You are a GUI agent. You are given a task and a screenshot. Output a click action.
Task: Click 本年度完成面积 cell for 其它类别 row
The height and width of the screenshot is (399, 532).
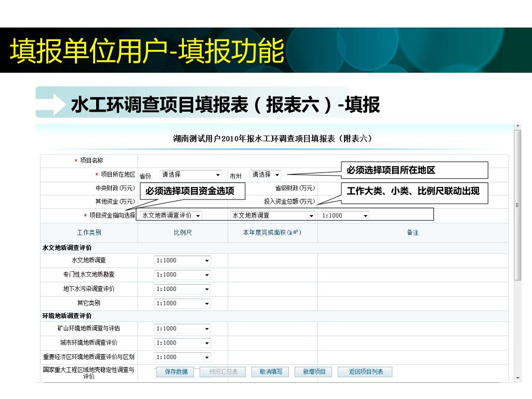click(x=273, y=303)
